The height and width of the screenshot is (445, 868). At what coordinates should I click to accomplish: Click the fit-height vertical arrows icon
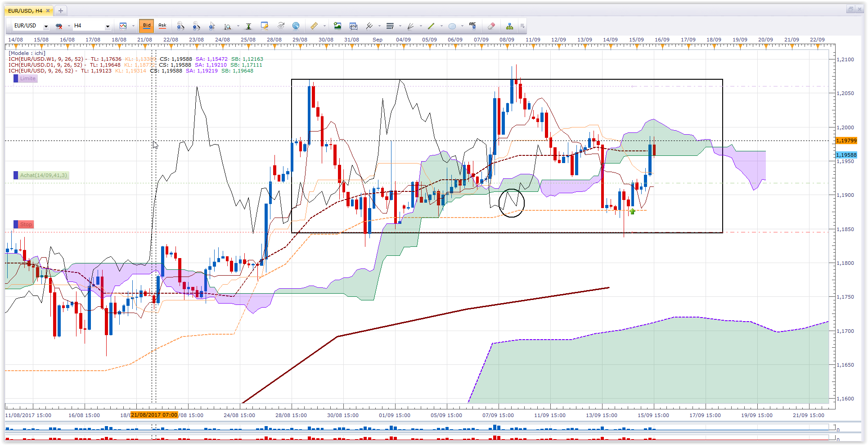(248, 26)
